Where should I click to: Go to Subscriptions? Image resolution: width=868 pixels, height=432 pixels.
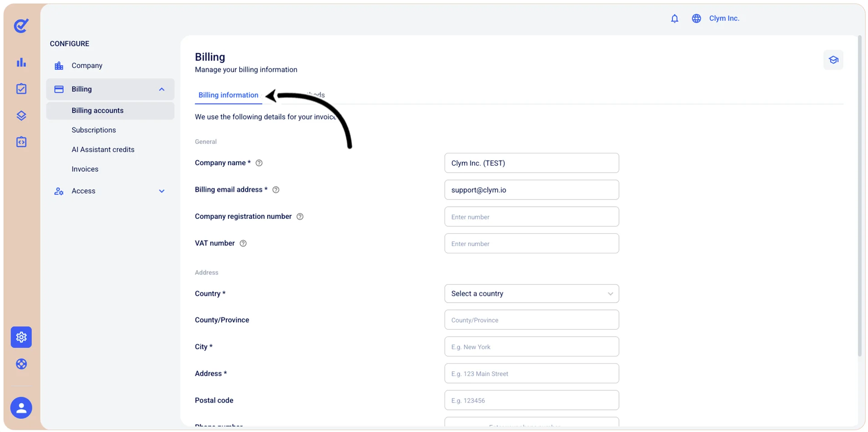point(94,130)
